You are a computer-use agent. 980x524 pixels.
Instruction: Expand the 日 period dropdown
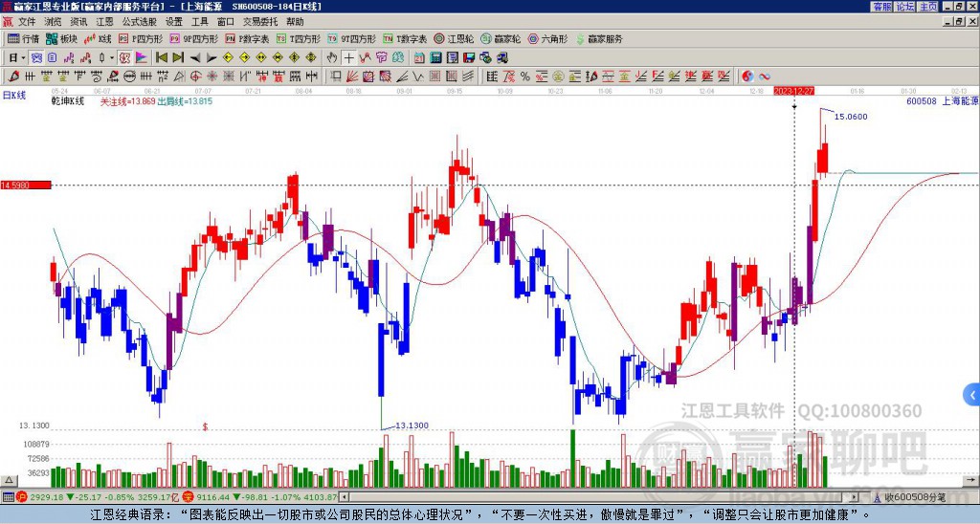pyautogui.click(x=23, y=58)
